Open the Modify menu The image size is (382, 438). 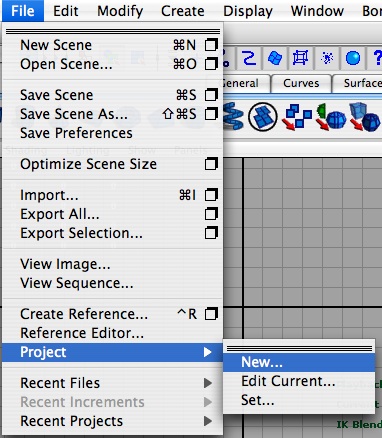coord(120,11)
